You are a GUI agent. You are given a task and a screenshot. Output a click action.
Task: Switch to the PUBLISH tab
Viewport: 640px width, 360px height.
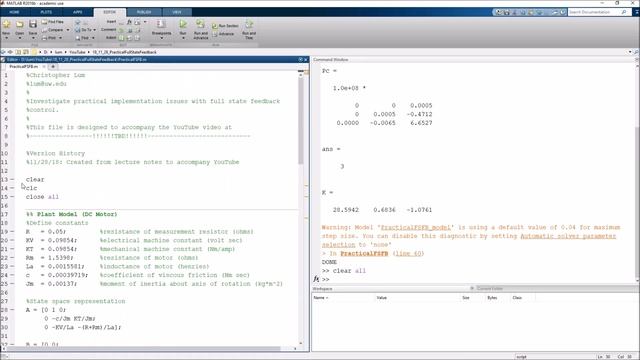pyautogui.click(x=144, y=12)
